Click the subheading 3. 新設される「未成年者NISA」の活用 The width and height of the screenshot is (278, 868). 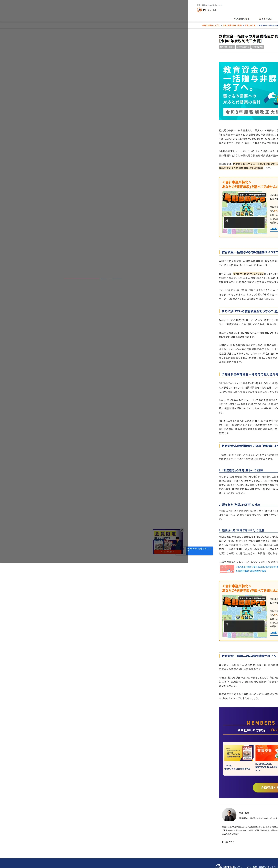click(242, 530)
